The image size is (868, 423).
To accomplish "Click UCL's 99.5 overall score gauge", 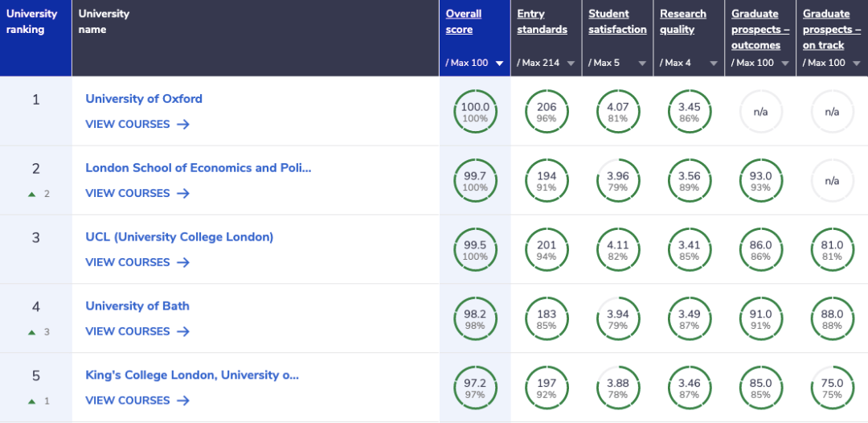I will pos(476,250).
